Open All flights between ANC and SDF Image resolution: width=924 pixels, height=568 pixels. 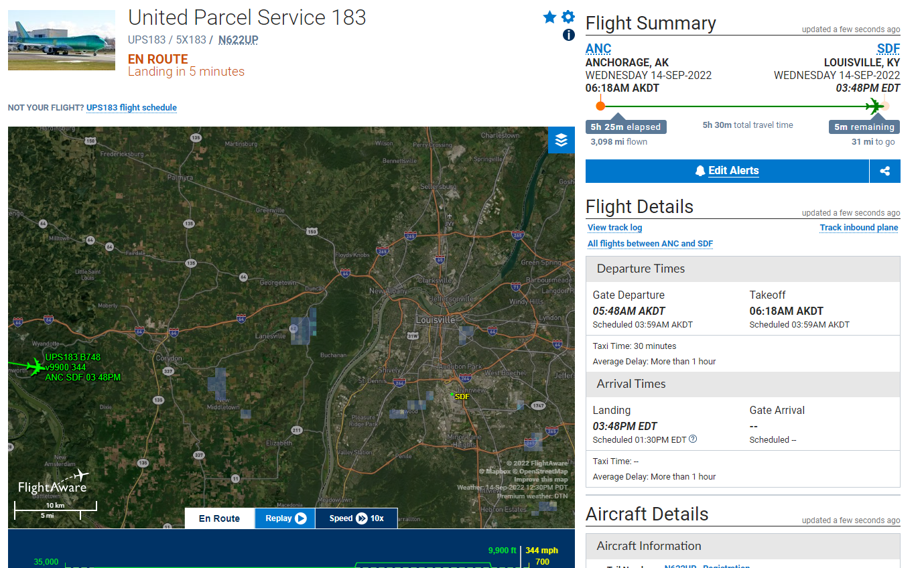tap(650, 244)
